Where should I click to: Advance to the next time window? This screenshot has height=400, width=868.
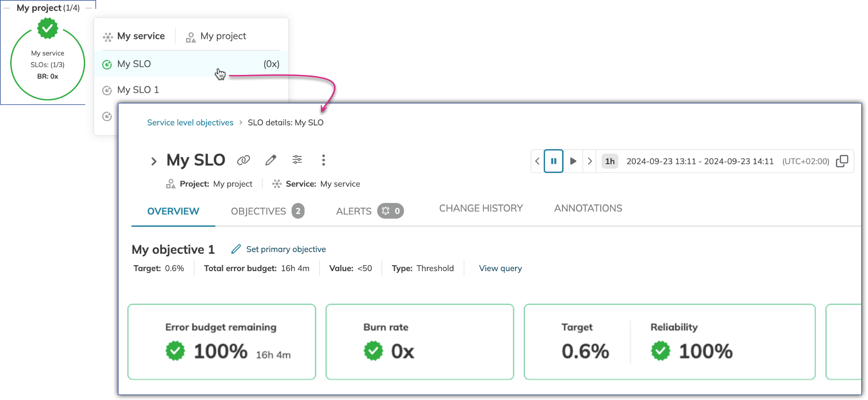pos(590,161)
